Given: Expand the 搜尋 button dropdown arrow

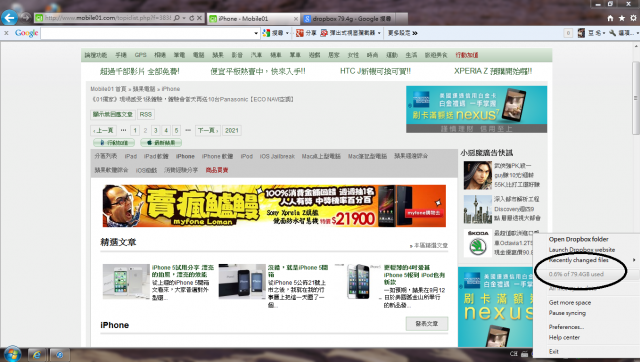Looking at the screenshot, I should coord(287,33).
